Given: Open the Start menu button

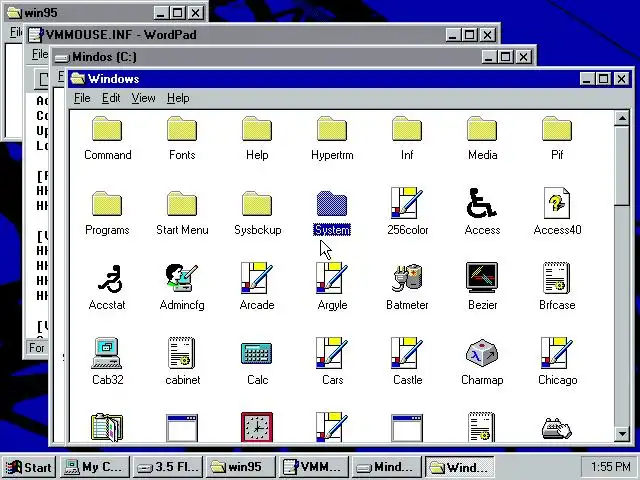Looking at the screenshot, I should (x=29, y=467).
